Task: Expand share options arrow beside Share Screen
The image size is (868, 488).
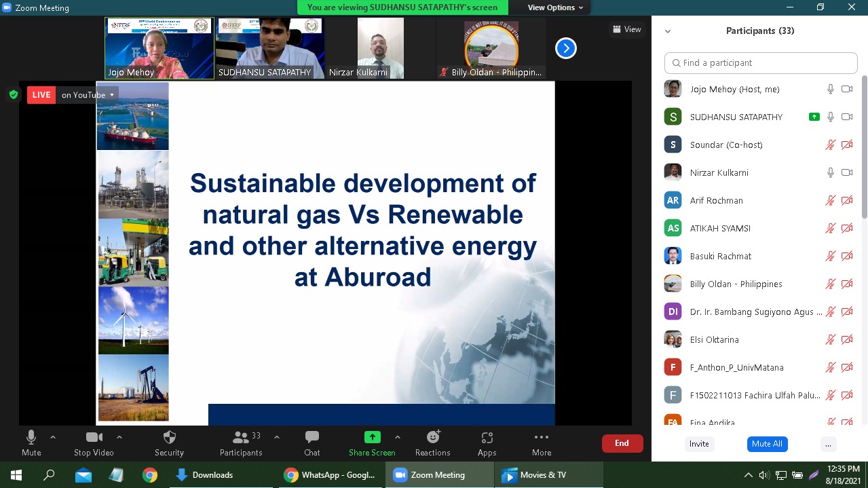Action: 398,437
